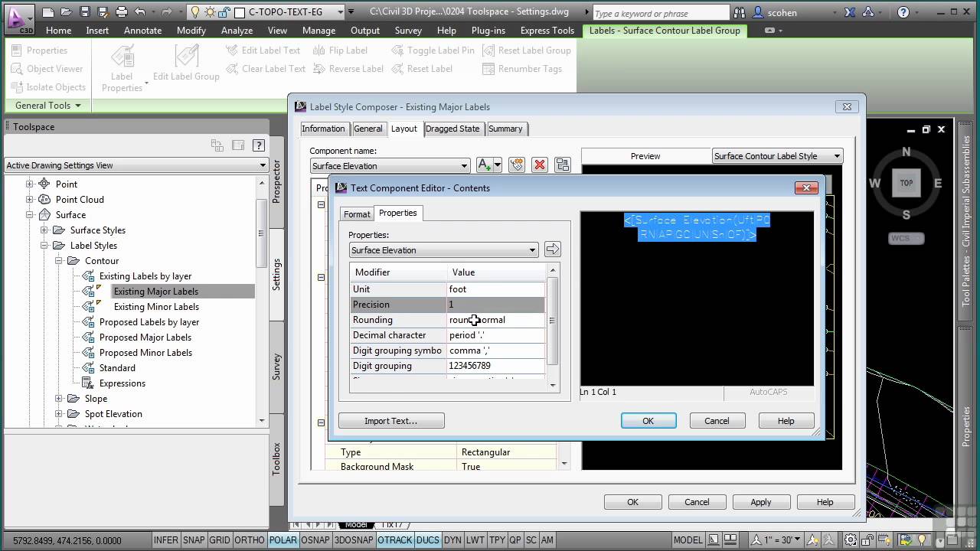Click the layer on/off lightbulb icon

coord(195,12)
